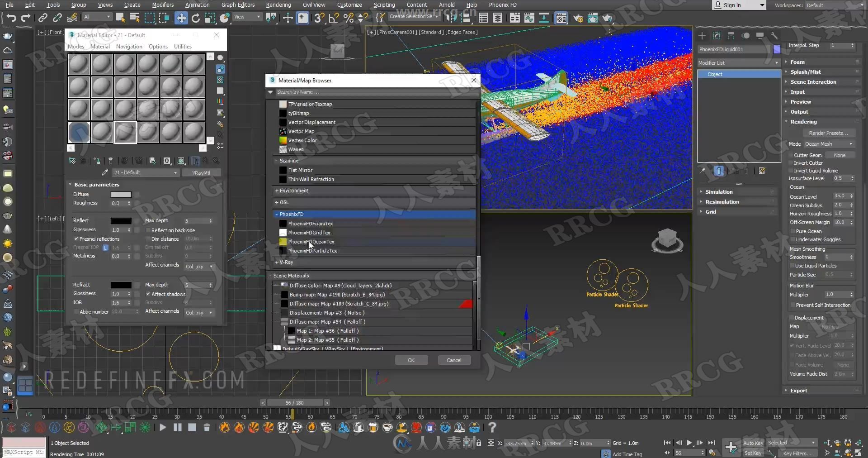The width and height of the screenshot is (868, 458).
Task: Open material name 21 - Default dropdown
Action: click(145, 172)
